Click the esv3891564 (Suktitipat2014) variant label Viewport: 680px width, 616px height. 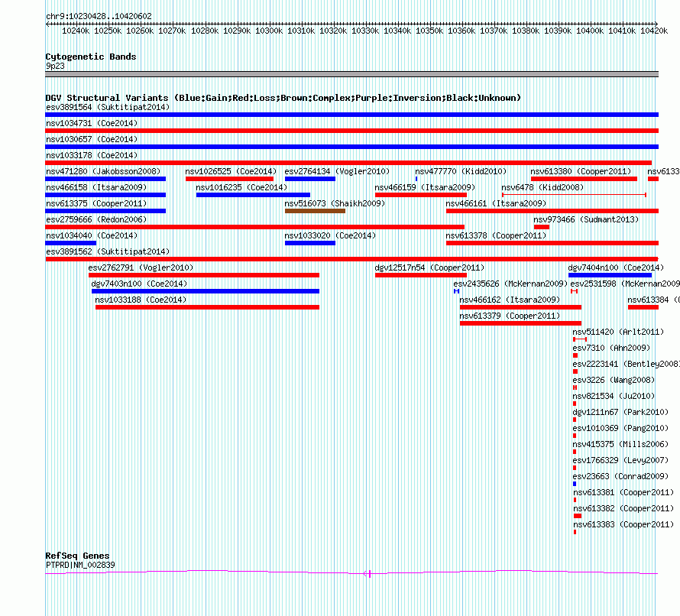click(x=108, y=107)
